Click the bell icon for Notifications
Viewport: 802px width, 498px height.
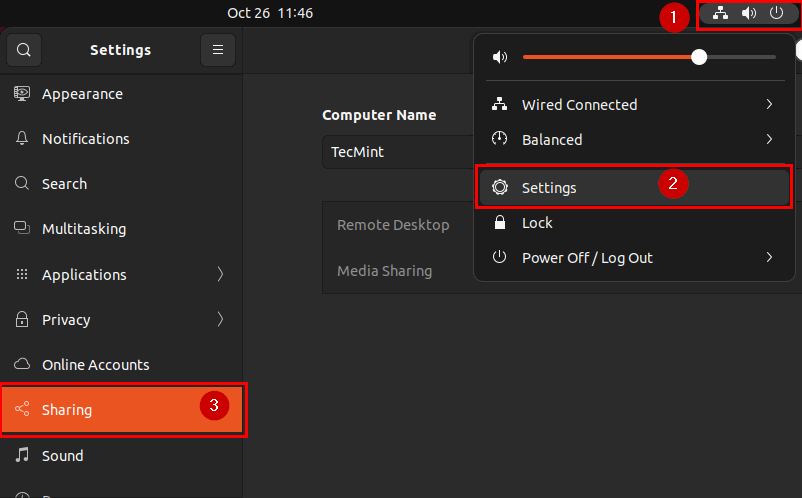22,139
